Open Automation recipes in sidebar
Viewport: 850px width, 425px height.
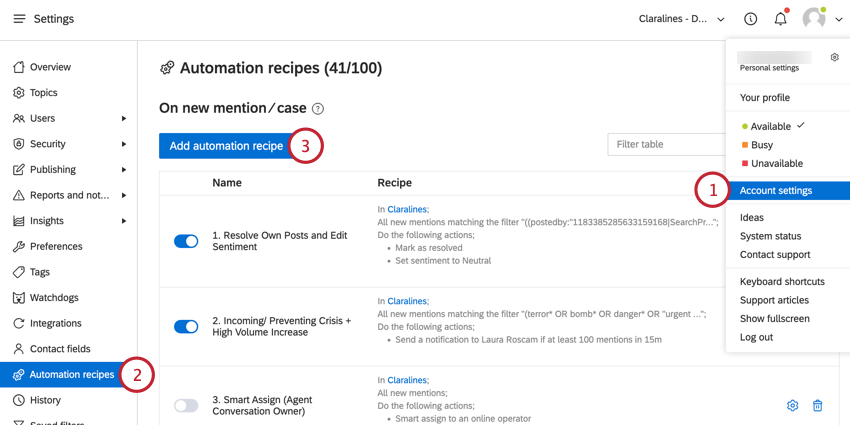tap(68, 375)
